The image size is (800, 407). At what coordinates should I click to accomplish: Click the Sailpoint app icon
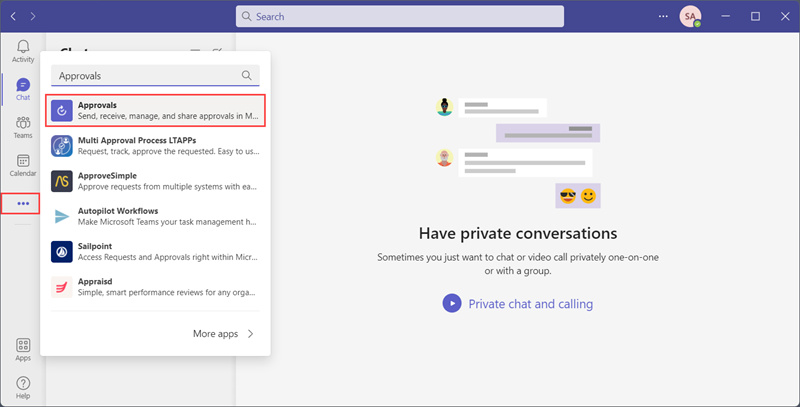(62, 251)
